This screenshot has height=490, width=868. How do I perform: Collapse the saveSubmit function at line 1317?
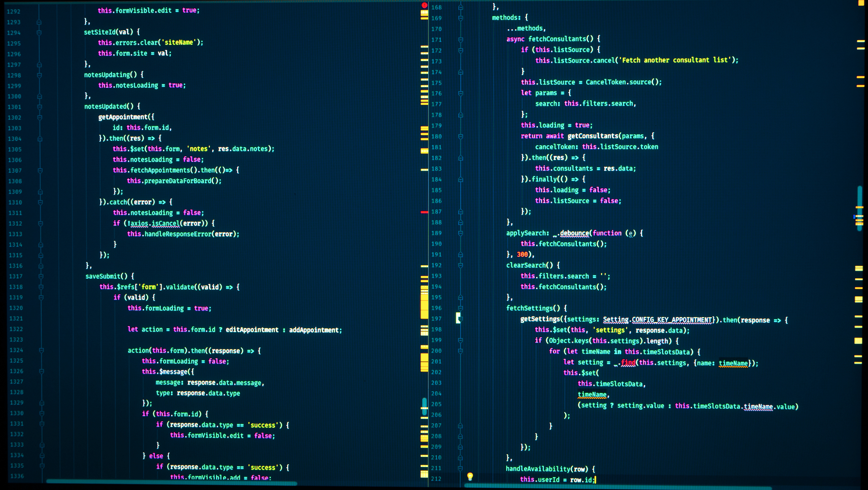tap(40, 276)
